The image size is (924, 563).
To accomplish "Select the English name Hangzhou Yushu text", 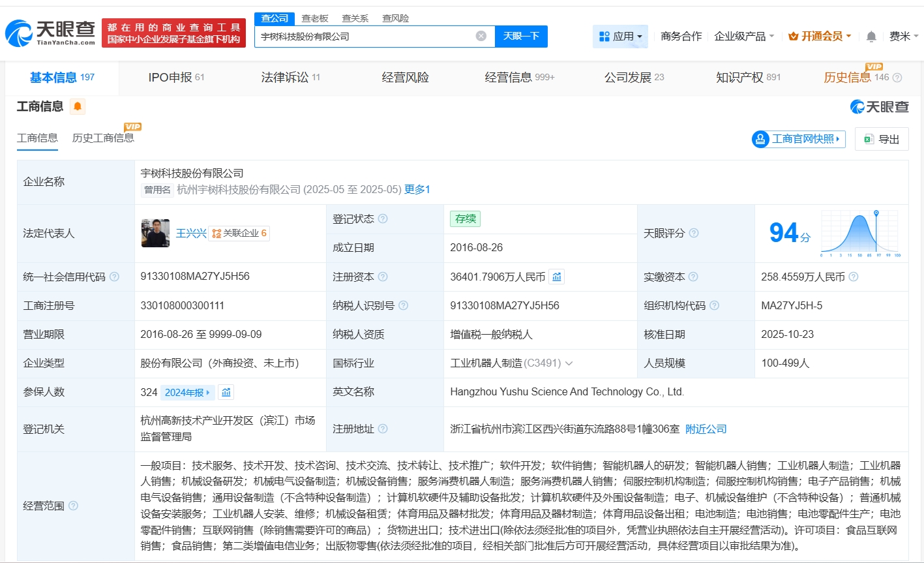I will click(x=567, y=392).
